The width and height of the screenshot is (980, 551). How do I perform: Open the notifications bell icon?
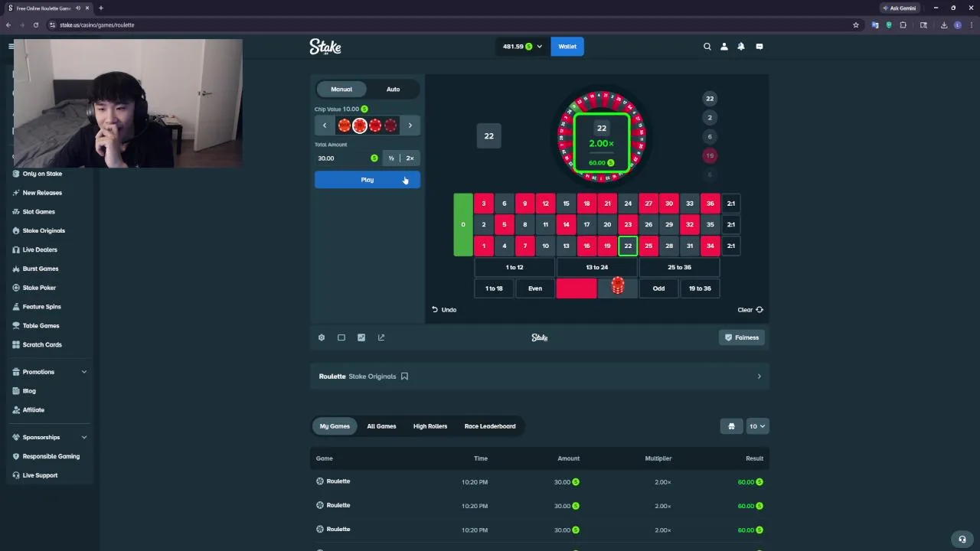coord(741,47)
